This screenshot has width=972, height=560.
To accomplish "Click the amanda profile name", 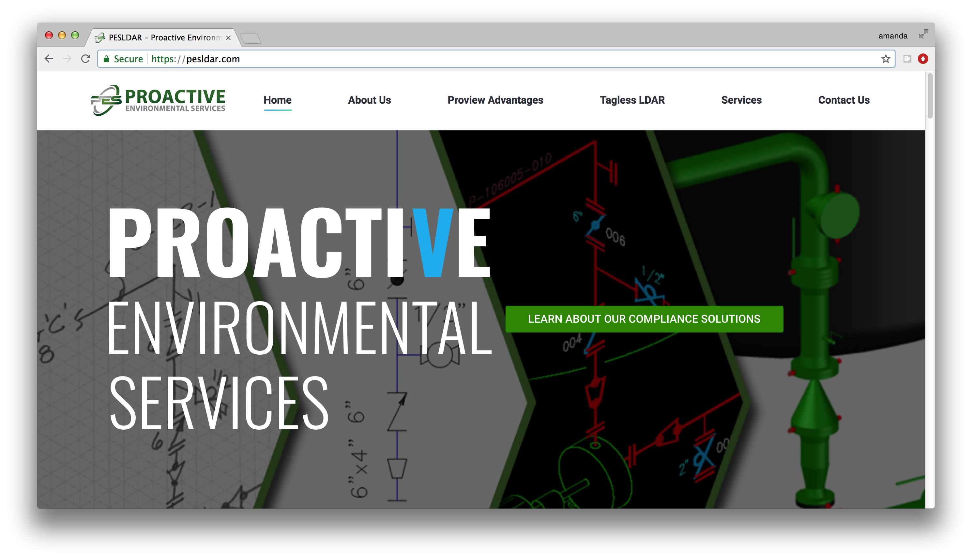I will pos(892,36).
